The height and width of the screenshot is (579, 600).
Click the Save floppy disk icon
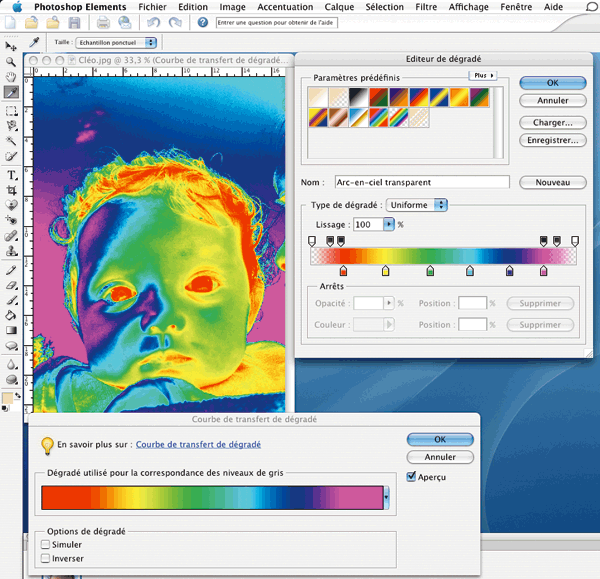(x=74, y=22)
